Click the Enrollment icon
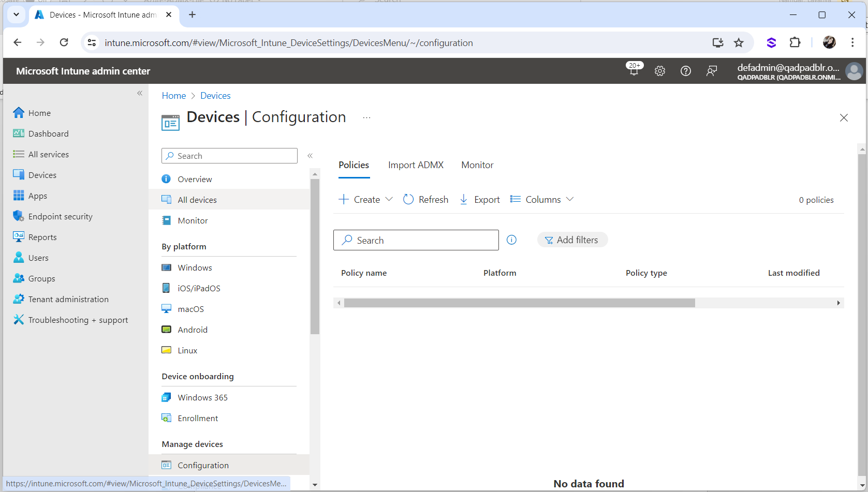Viewport: 868px width, 492px height. tap(166, 418)
